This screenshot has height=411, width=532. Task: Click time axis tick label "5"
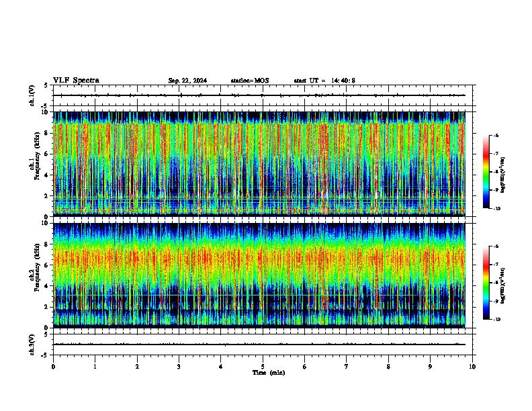point(263,367)
